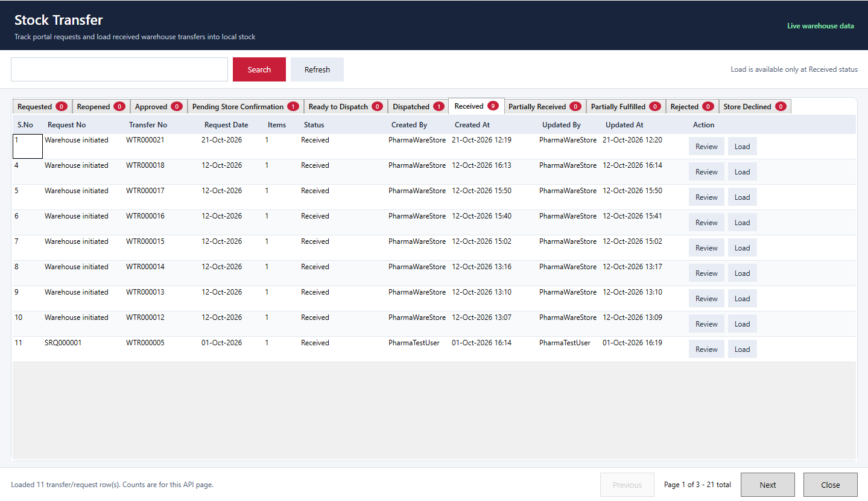Show Pending Store Confirmation transfers
The height and width of the screenshot is (501, 868).
pyautogui.click(x=246, y=107)
